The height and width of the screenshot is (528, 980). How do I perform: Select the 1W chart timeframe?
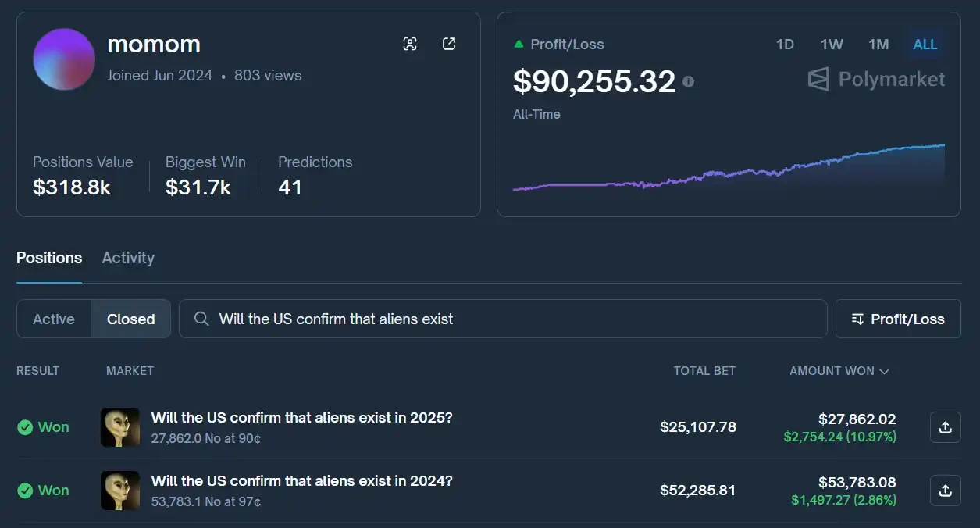click(x=831, y=45)
